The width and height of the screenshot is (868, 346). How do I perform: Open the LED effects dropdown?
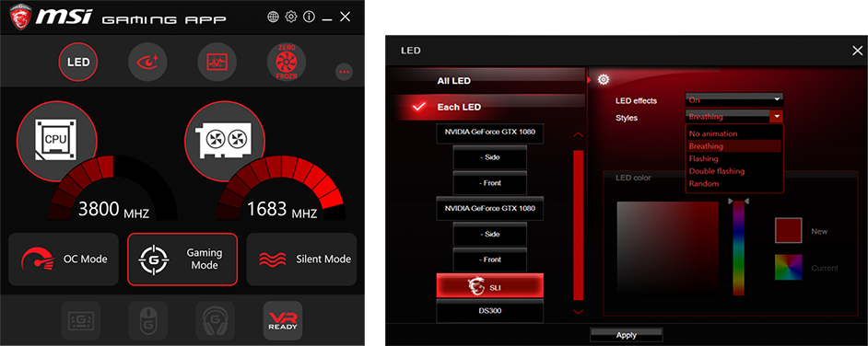[x=734, y=100]
